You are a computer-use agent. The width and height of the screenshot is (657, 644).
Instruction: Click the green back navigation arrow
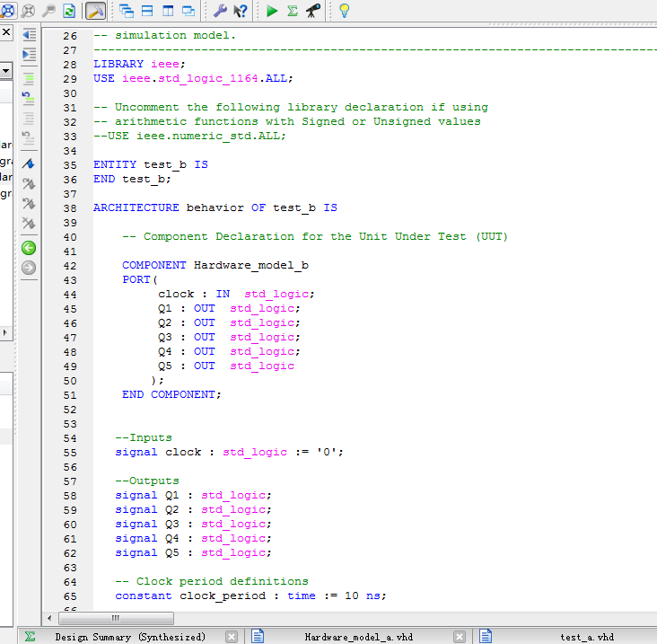pos(29,248)
